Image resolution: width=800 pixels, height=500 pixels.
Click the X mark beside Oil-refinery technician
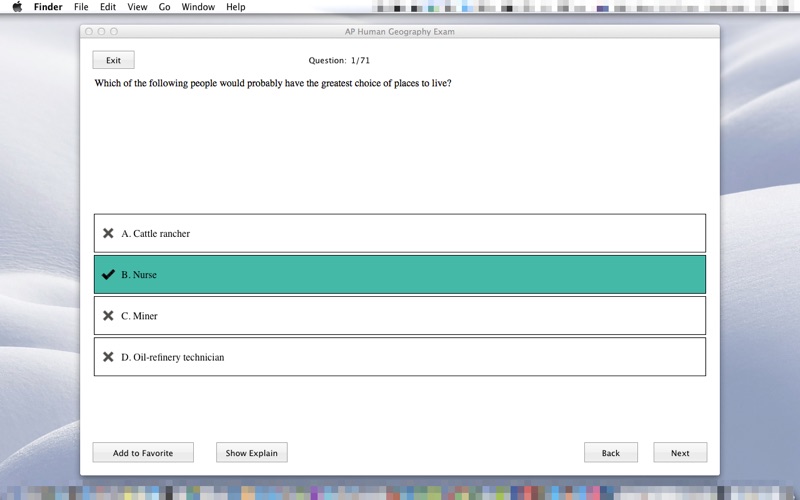pyautogui.click(x=108, y=357)
